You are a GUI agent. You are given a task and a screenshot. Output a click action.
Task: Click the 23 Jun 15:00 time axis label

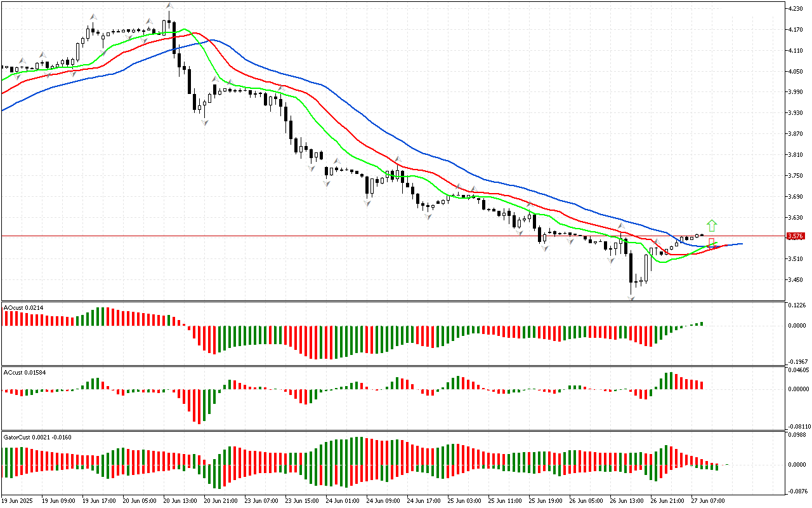301,500
